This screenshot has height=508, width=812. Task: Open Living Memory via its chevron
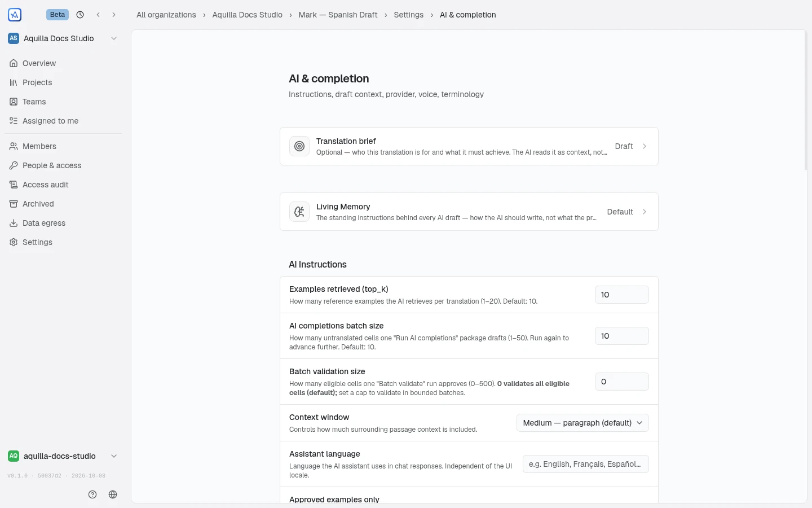[x=645, y=212]
